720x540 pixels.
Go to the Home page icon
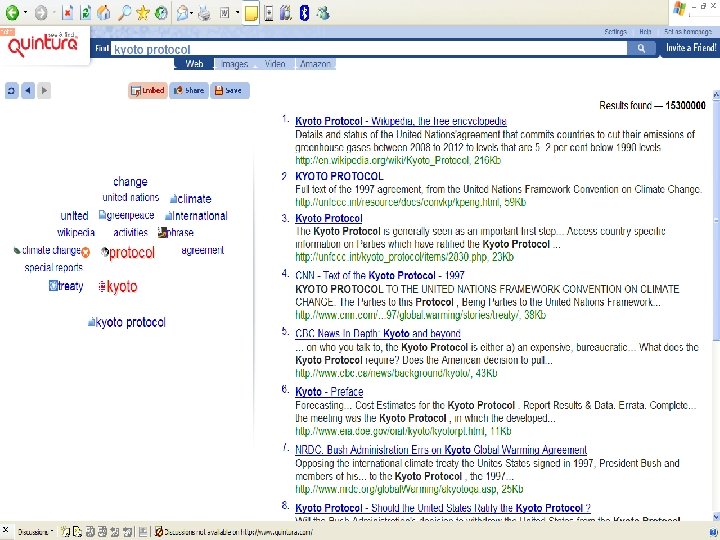pyautogui.click(x=104, y=13)
